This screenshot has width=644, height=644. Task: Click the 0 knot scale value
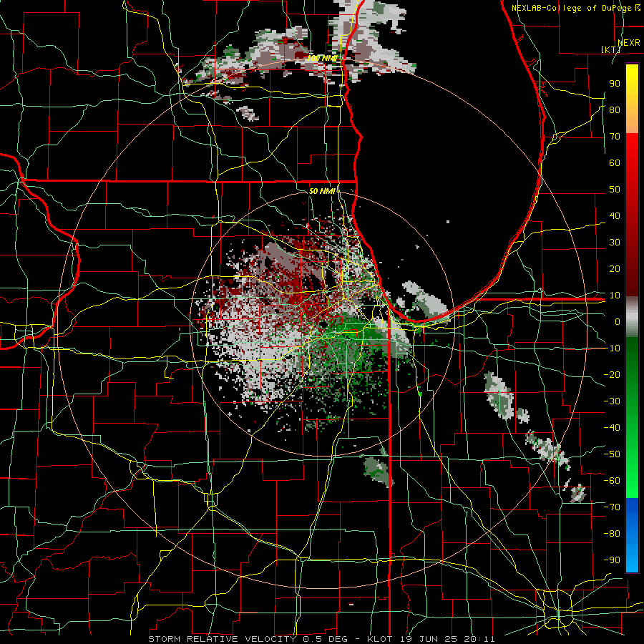pyautogui.click(x=618, y=321)
